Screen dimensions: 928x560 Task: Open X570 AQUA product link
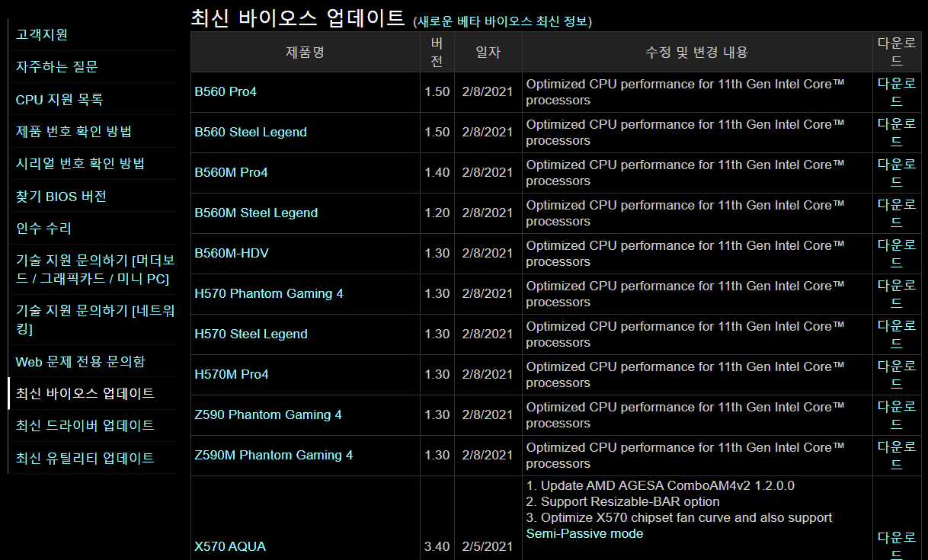coord(230,546)
